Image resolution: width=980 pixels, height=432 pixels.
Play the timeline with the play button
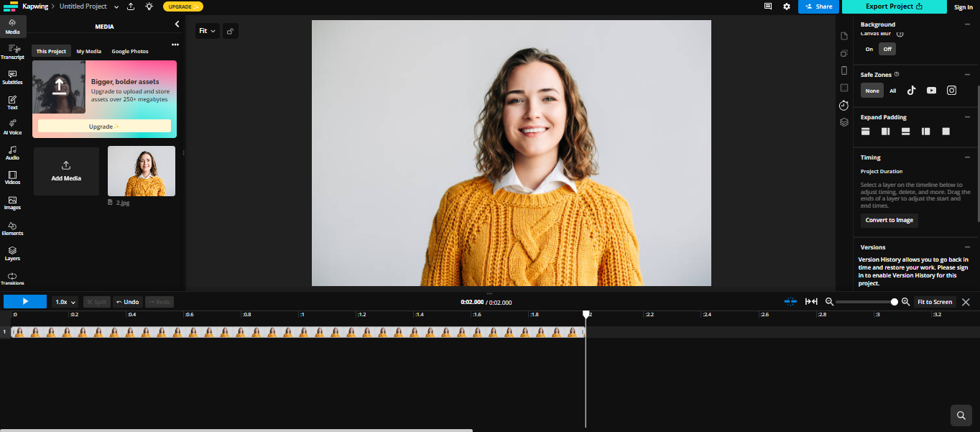click(25, 302)
